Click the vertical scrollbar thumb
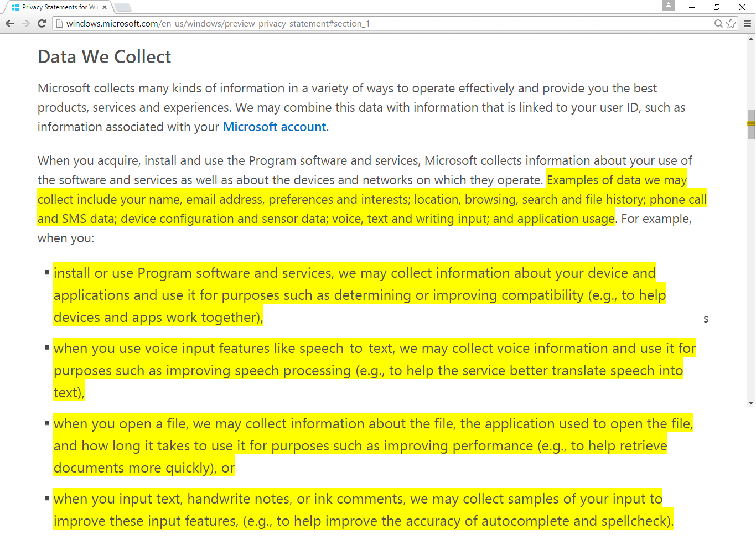This screenshot has width=756, height=550. pyautogui.click(x=751, y=124)
